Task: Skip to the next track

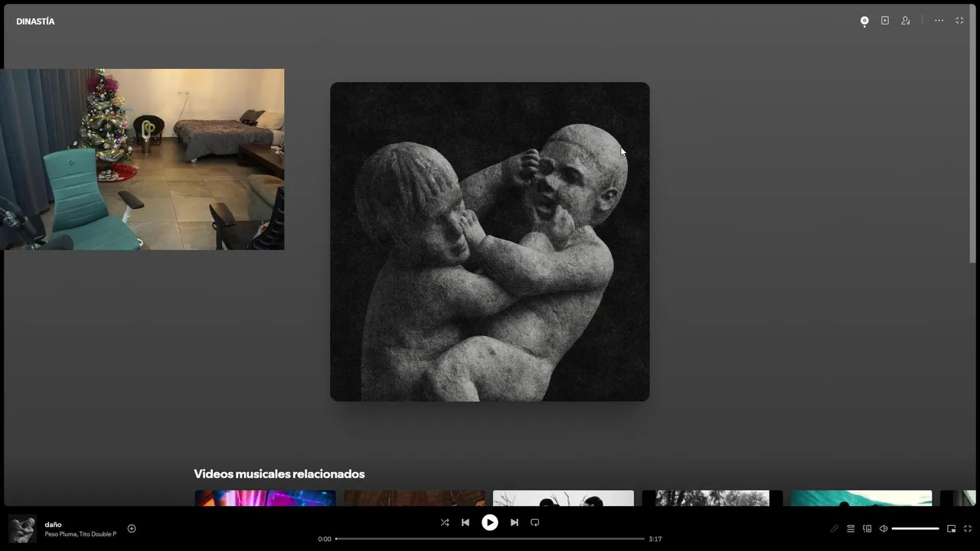Action: pyautogui.click(x=514, y=523)
